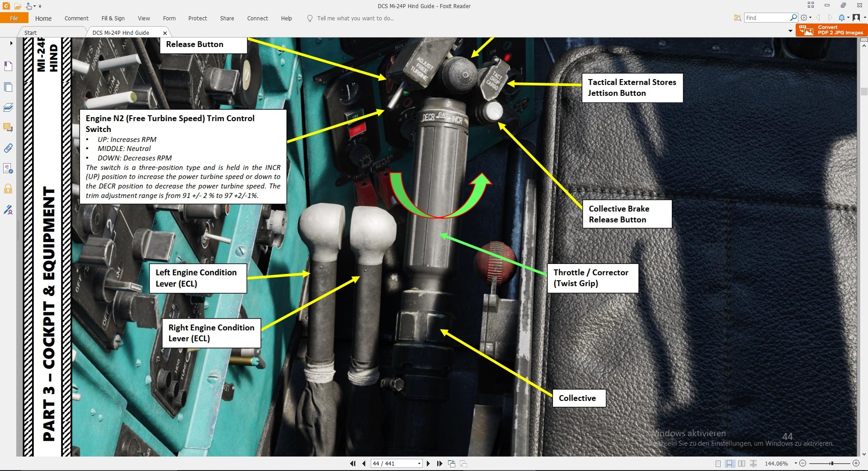Click the orange File button
This screenshot has height=471, width=868.
pyautogui.click(x=14, y=18)
